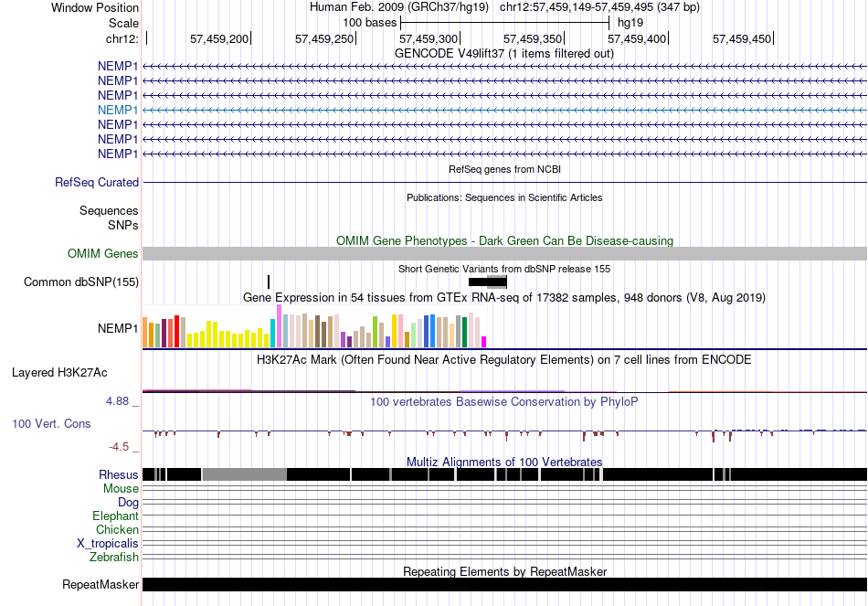Click the Window Position track label
Viewport: 868px width, 606px height.
(x=95, y=7)
